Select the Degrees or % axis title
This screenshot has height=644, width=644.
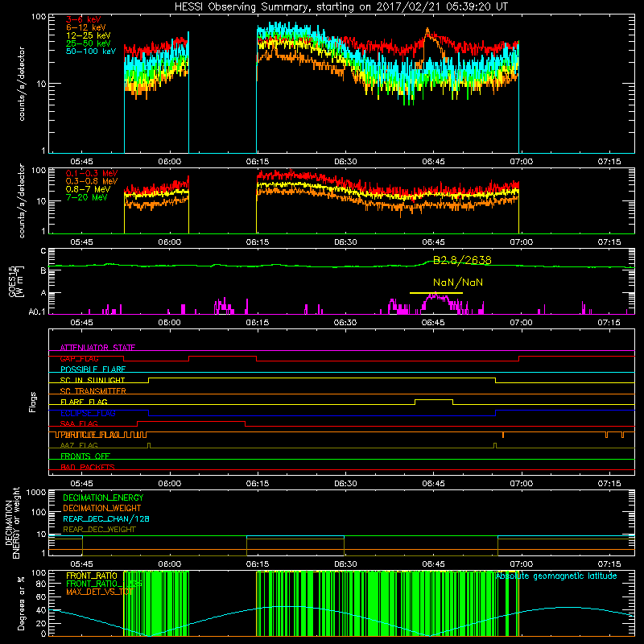click(21, 603)
